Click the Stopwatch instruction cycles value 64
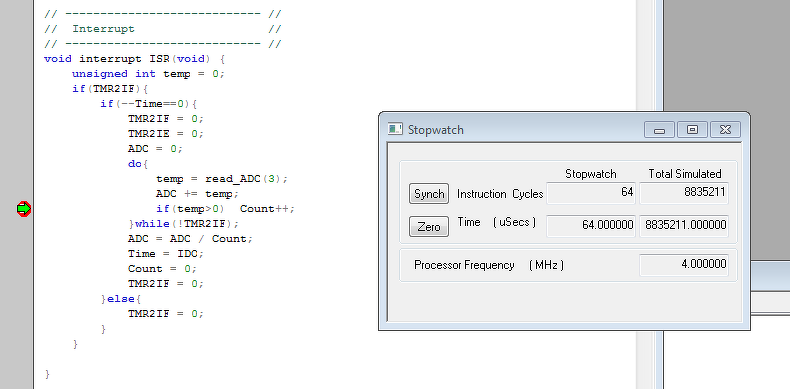Screen dimensions: 790x389 tap(591, 193)
